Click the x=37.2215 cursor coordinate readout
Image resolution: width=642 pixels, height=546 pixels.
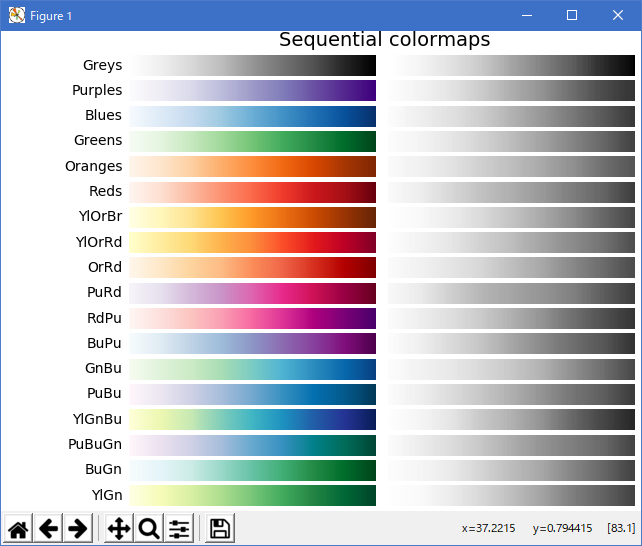coord(488,528)
